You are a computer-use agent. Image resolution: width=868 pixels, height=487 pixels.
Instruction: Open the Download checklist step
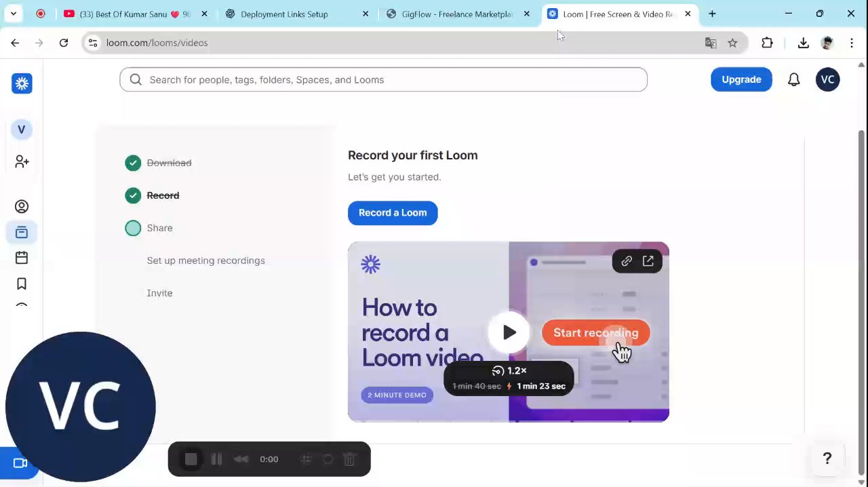(169, 163)
